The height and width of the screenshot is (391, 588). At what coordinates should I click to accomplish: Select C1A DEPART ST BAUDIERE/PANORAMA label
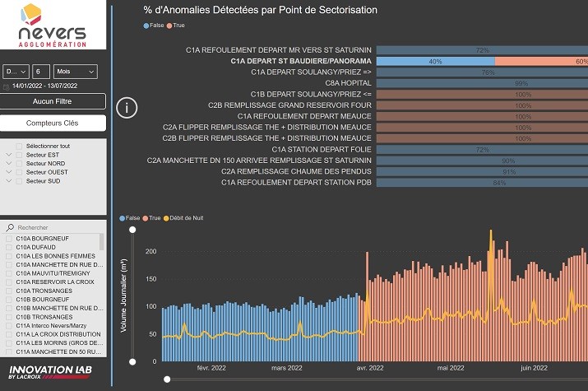(x=301, y=61)
